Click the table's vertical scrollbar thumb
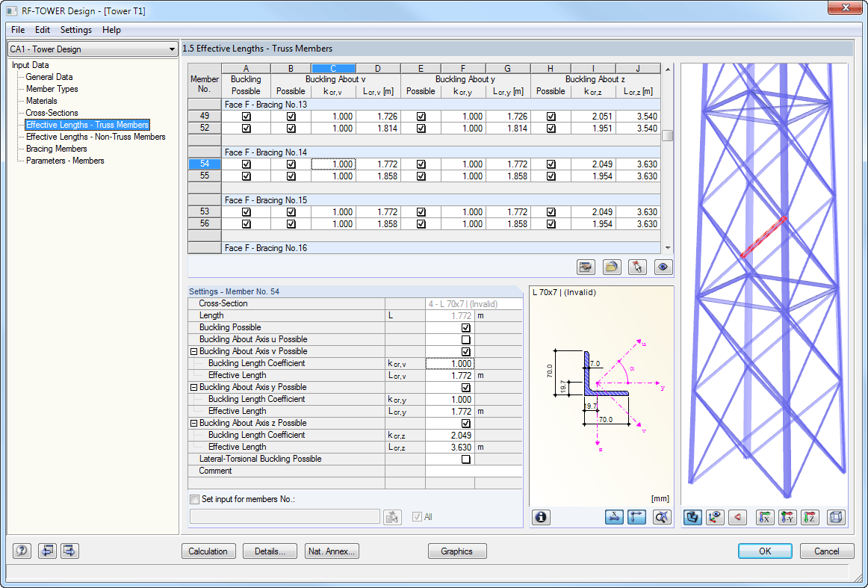 [668, 135]
